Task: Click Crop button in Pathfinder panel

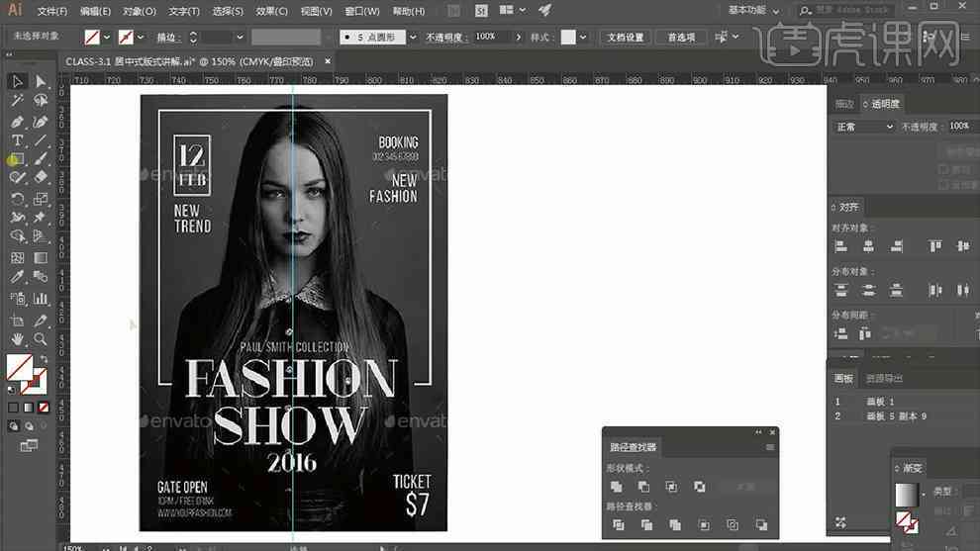Action: point(704,524)
